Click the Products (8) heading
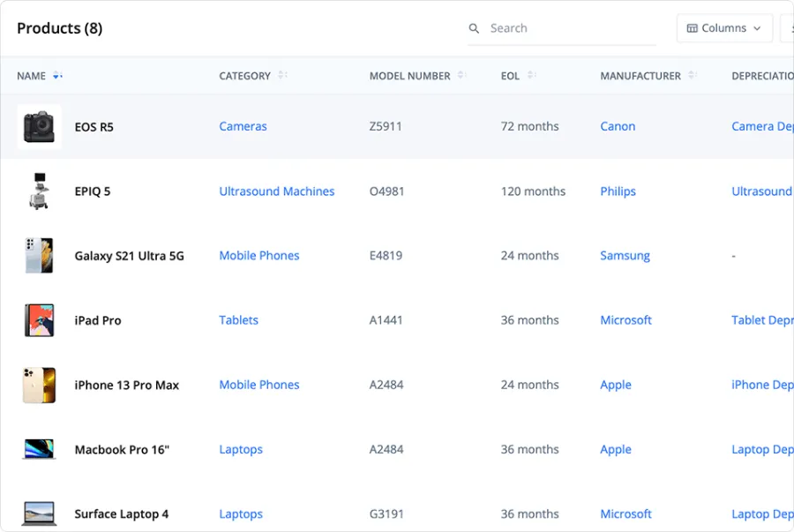Viewport: 794px width, 532px height. (x=60, y=28)
